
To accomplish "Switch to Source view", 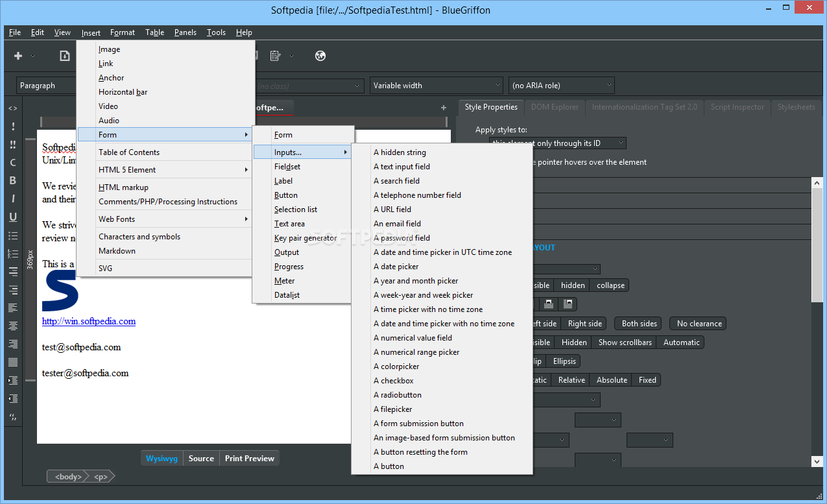I will [x=201, y=459].
